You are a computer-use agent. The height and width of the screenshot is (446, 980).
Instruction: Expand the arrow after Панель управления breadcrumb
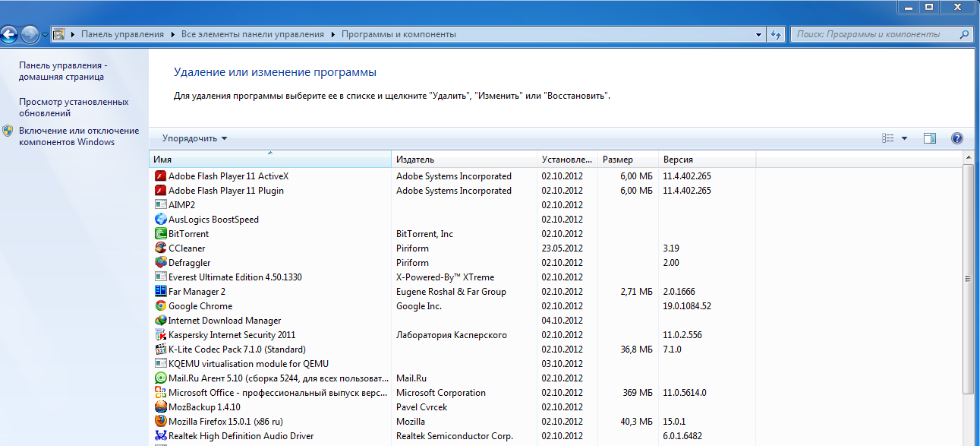[173, 34]
